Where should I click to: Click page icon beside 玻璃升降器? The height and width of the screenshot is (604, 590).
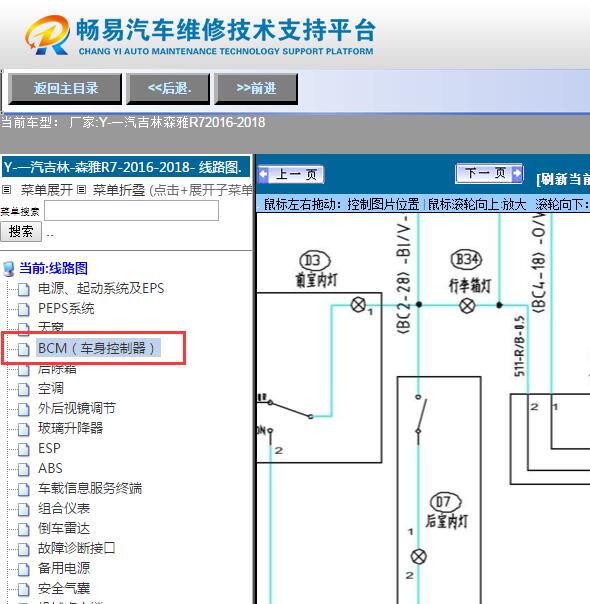(x=23, y=429)
